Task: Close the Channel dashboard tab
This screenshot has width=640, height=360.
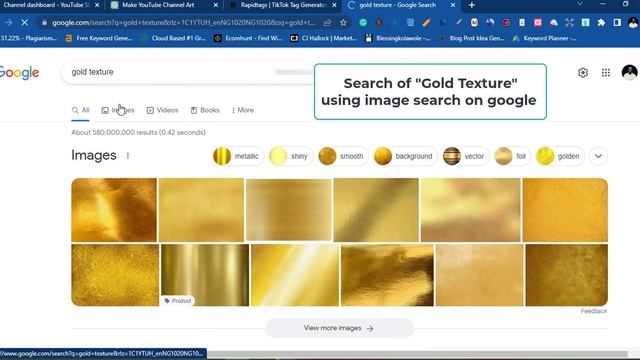Action: pos(97,5)
